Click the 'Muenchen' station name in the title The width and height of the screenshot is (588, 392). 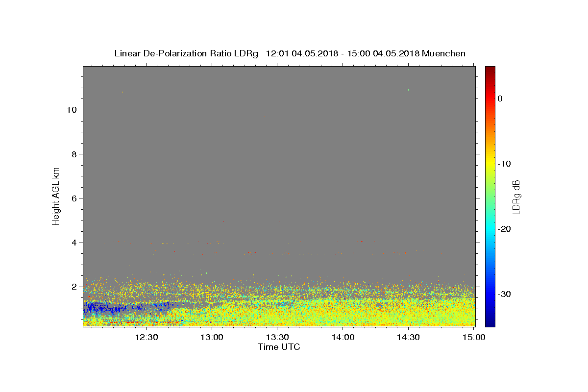coord(444,53)
